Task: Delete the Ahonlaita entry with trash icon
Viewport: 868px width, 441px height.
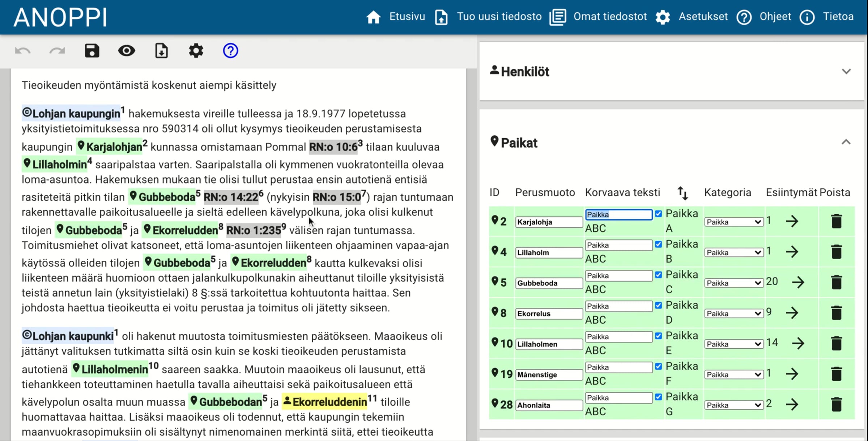Action: pos(837,404)
